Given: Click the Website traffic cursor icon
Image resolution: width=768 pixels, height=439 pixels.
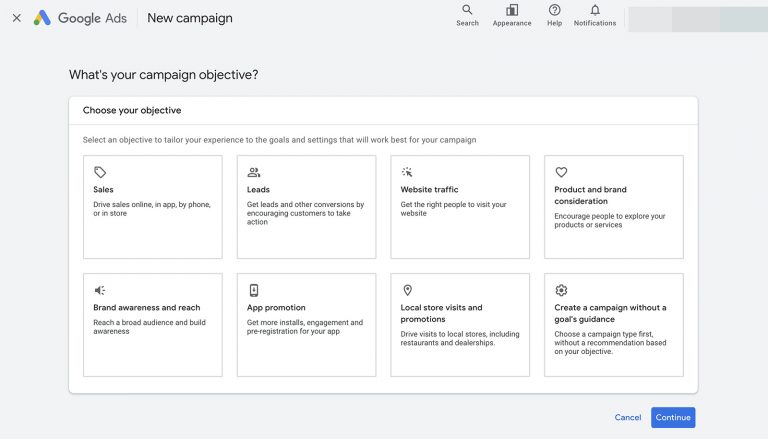Looking at the screenshot, I should point(407,172).
